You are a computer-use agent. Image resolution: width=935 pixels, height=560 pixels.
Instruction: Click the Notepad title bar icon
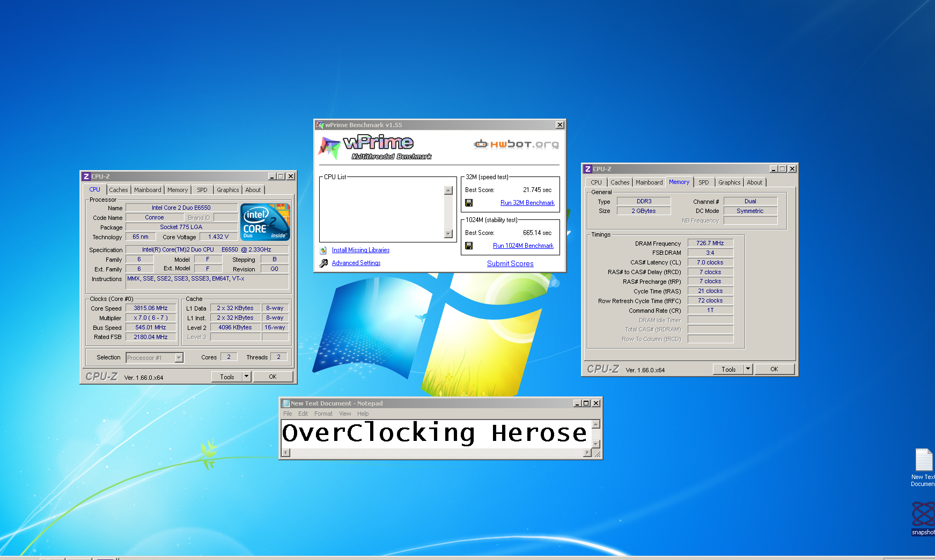[286, 403]
